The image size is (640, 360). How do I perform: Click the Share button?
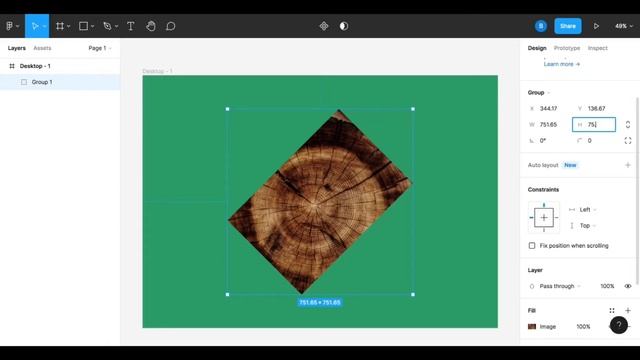click(568, 26)
